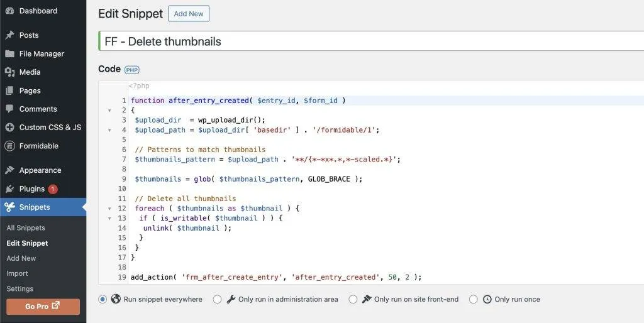Click the snippet title input field
Screen dimensions: 644x323
[x=371, y=41]
